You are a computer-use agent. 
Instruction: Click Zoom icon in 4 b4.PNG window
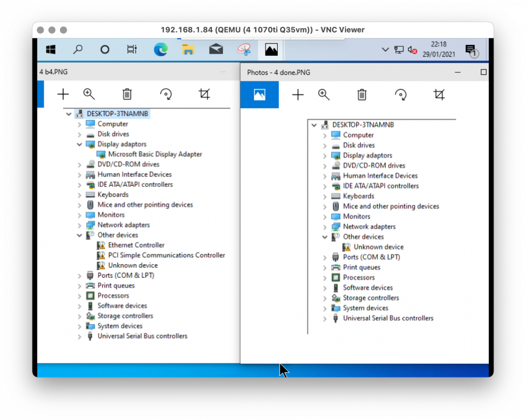(x=89, y=94)
